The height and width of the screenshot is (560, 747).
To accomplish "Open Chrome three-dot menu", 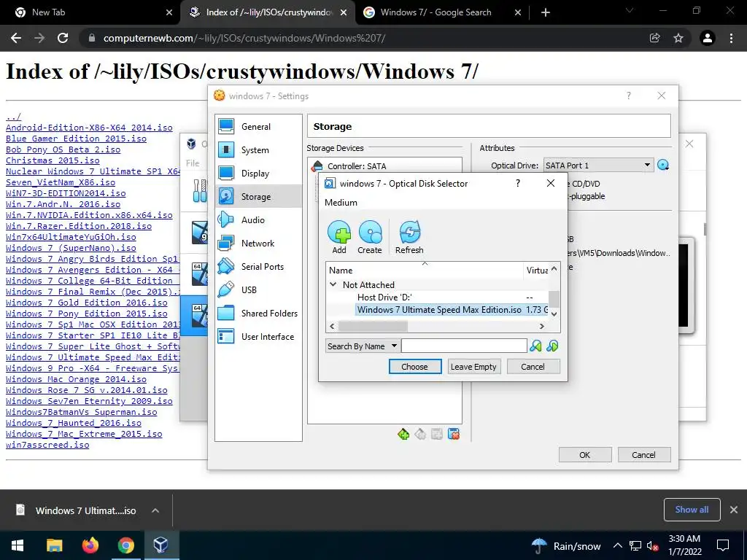I will (x=731, y=38).
